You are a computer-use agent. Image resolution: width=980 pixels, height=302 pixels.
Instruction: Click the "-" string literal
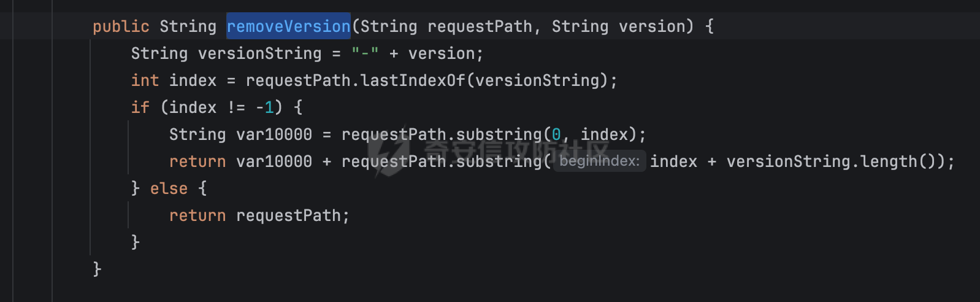coord(365,53)
